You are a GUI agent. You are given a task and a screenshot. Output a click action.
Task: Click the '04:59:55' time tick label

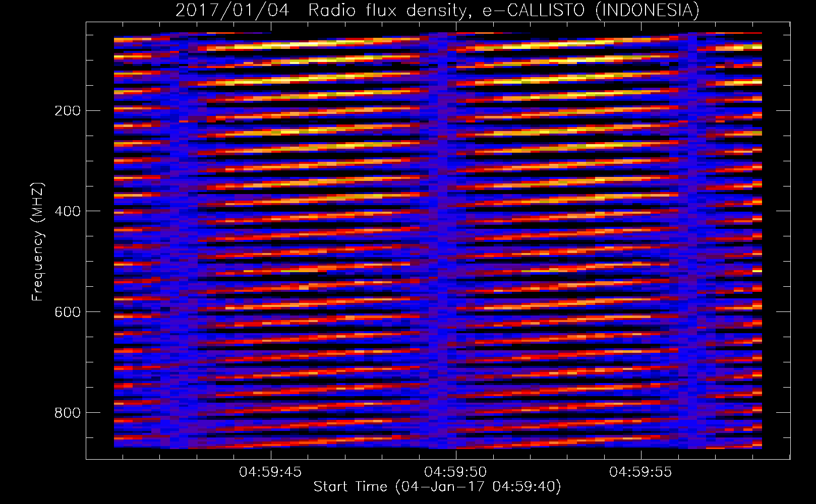click(640, 472)
